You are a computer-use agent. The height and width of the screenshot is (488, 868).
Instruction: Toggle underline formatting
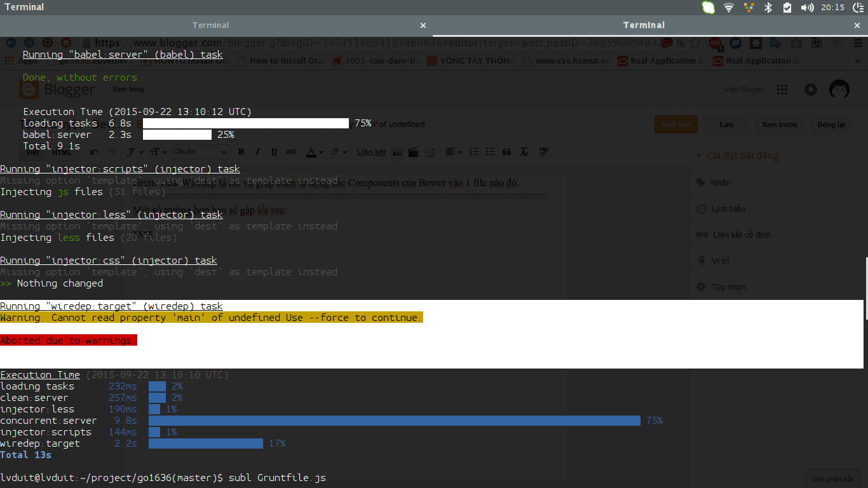coord(274,151)
